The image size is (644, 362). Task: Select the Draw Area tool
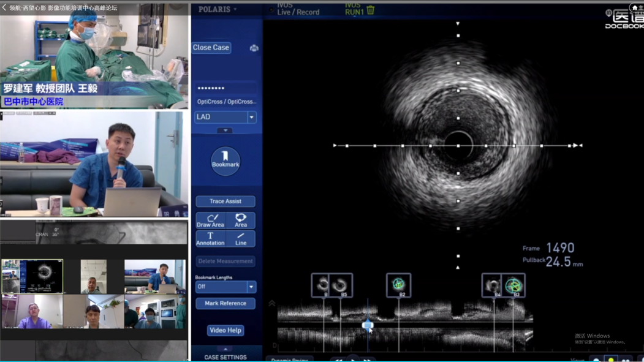(210, 221)
